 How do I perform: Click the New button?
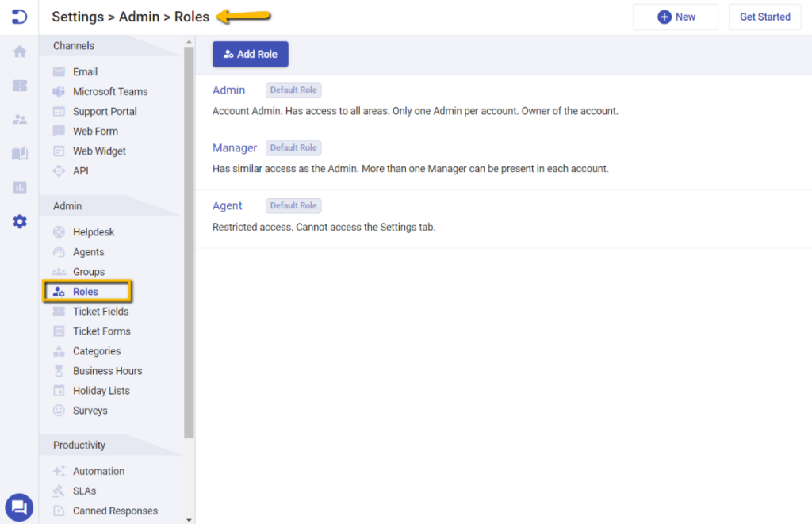(x=676, y=17)
